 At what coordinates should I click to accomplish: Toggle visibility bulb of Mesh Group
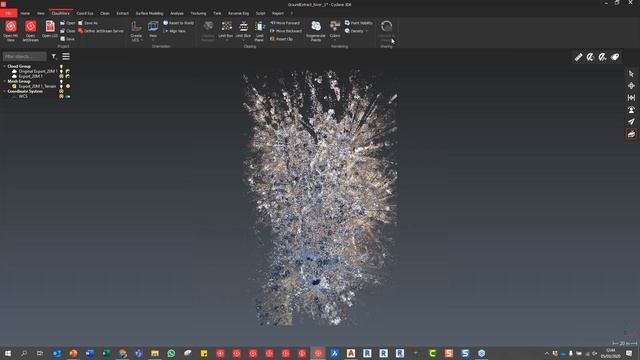pyautogui.click(x=62, y=82)
